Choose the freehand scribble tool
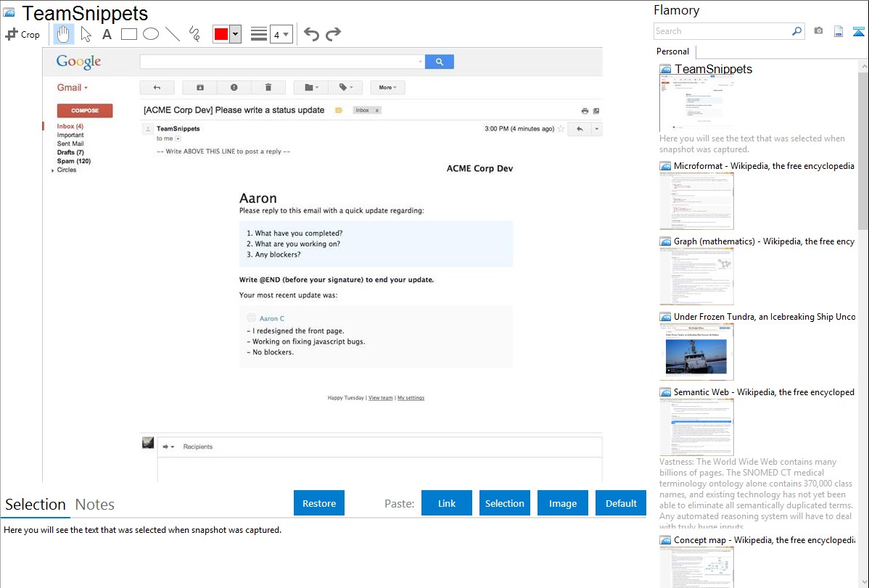This screenshot has height=588, width=869. [x=194, y=34]
